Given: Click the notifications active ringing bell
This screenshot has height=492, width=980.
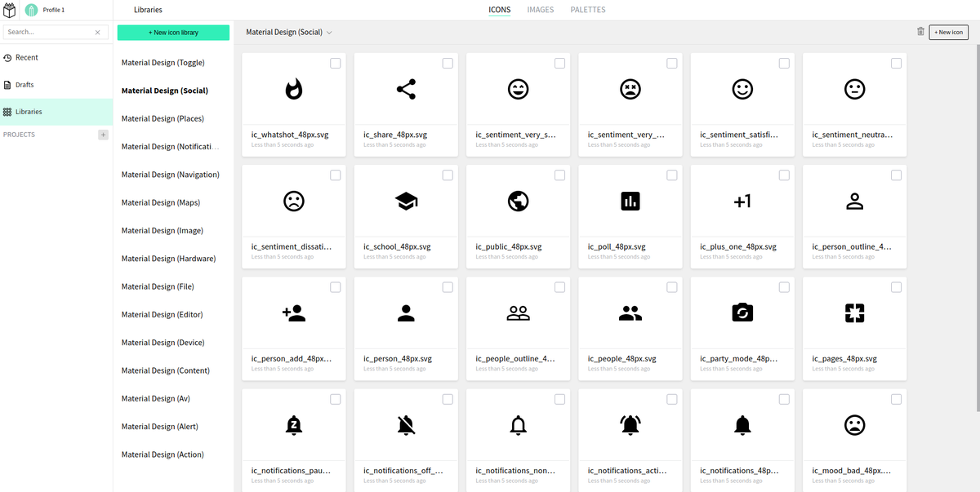Looking at the screenshot, I should (x=630, y=425).
